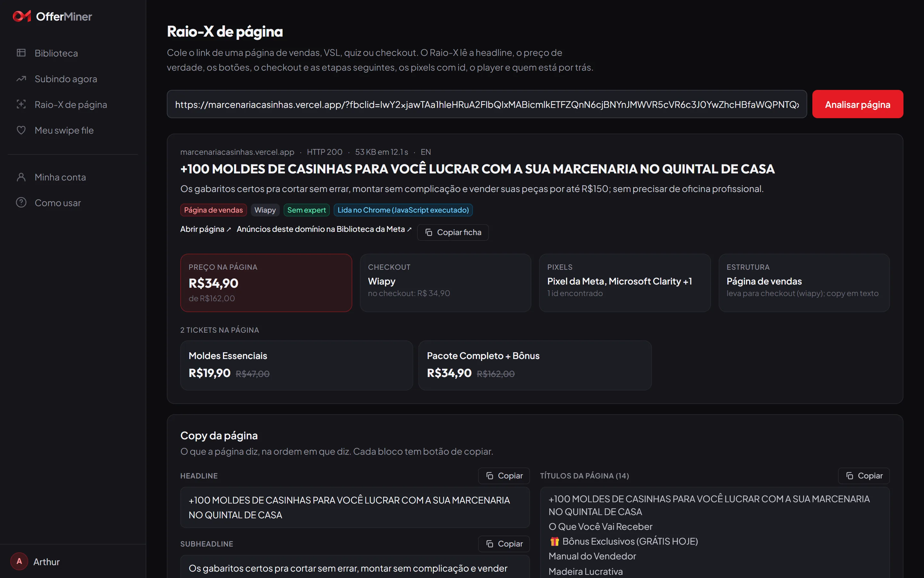Open Anúncios deste domínio na Biblioteca da Meta
Screen dimensions: 924x578
pyautogui.click(x=324, y=229)
